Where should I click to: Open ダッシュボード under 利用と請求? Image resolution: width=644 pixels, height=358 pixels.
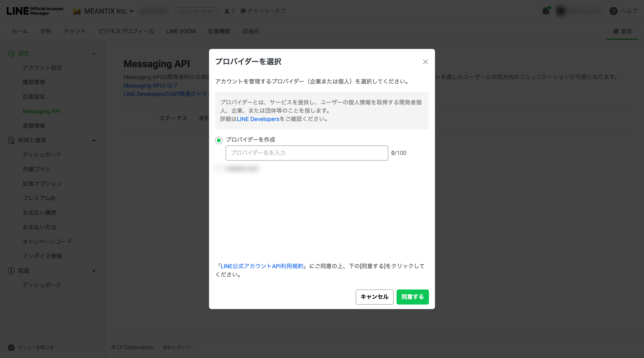(42, 155)
